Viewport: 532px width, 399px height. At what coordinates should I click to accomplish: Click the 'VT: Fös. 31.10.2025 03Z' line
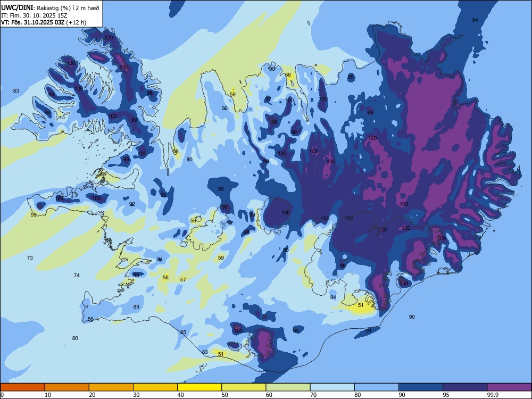point(32,22)
